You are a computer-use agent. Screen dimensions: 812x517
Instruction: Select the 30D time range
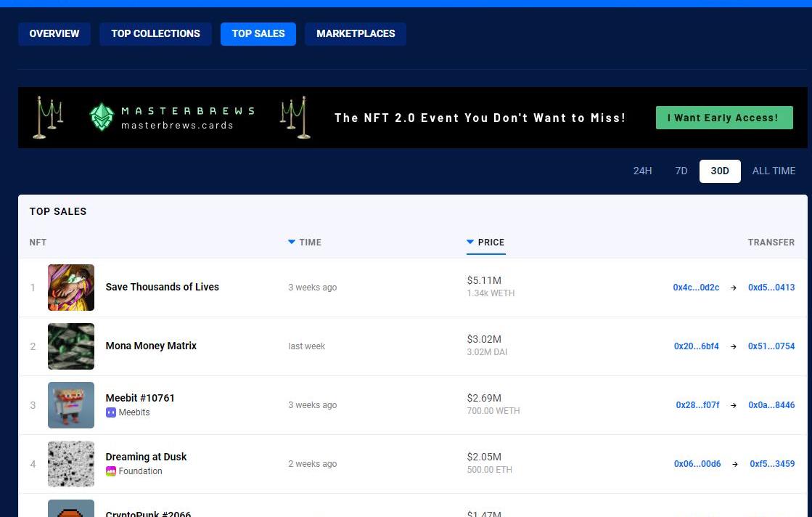[x=719, y=171]
